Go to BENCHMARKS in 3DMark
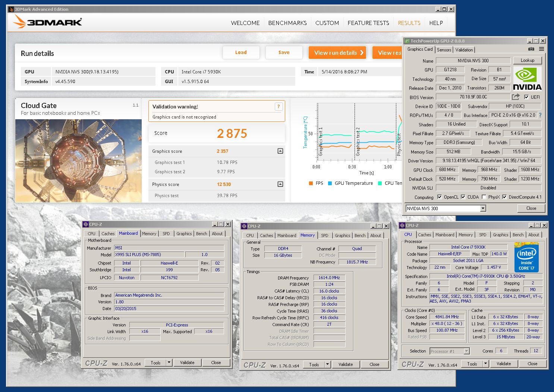The image size is (554, 392). (287, 23)
